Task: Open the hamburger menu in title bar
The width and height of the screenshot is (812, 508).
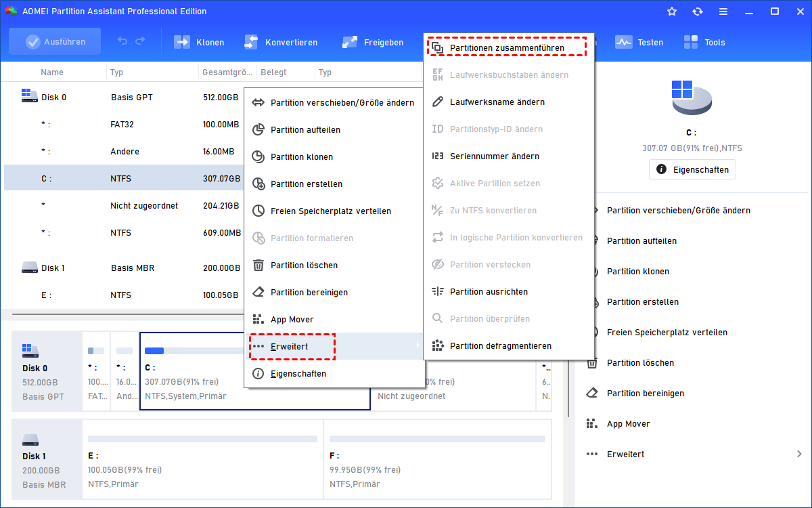Action: [723, 12]
